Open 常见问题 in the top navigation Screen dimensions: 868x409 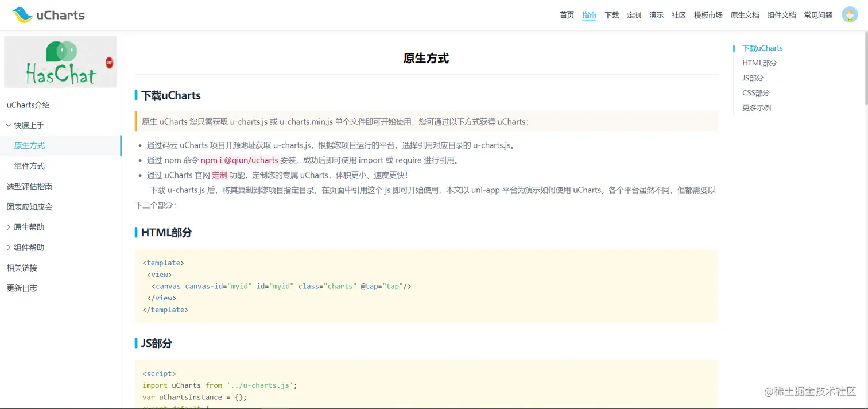tap(818, 15)
